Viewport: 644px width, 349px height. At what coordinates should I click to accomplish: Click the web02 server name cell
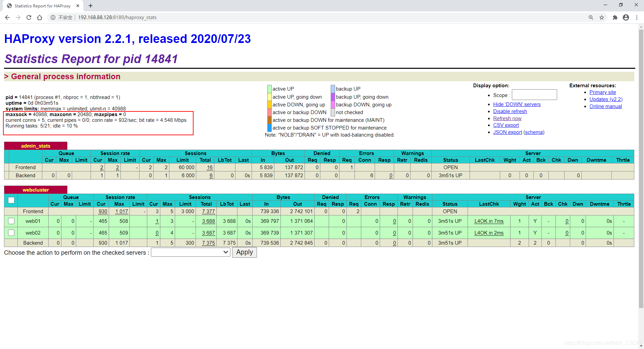33,233
